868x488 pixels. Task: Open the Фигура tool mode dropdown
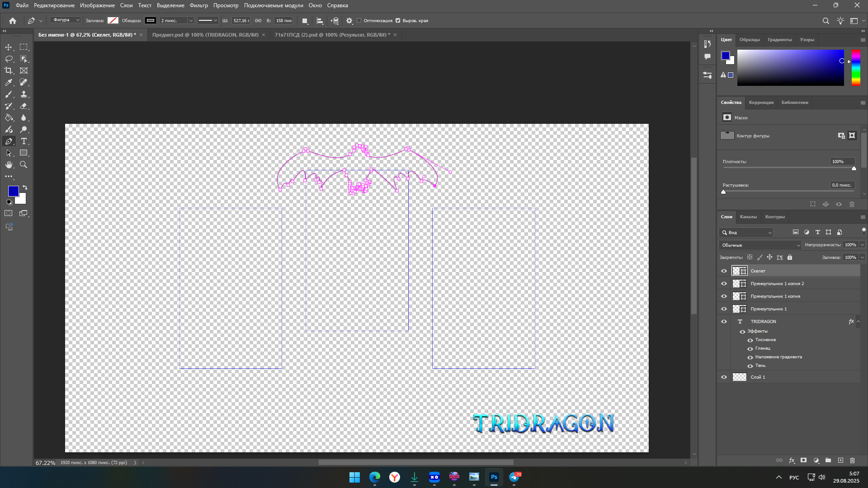[66, 20]
